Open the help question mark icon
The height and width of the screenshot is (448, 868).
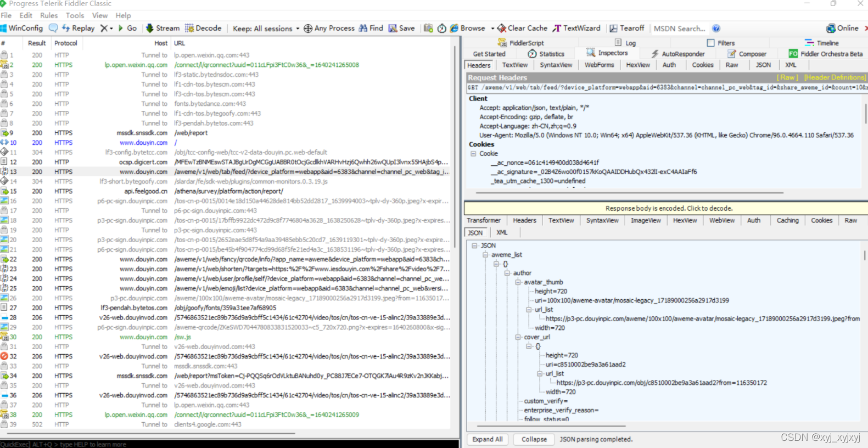point(716,29)
